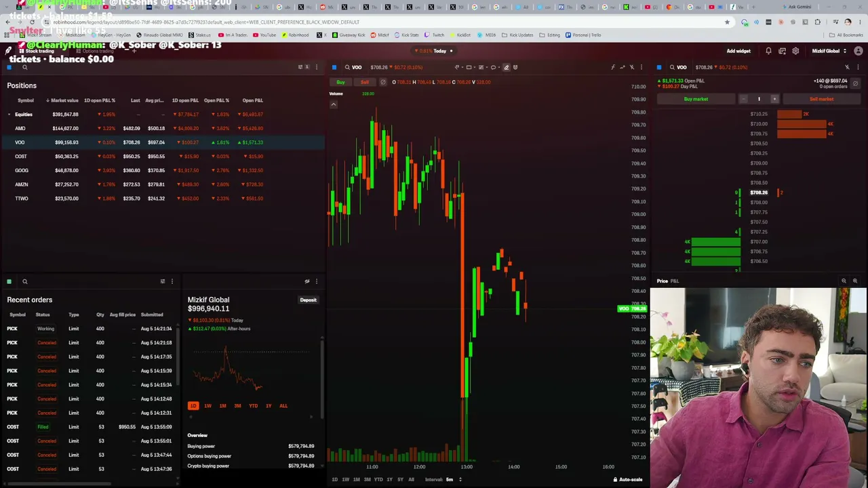Decrease the ladder order quantity

743,99
